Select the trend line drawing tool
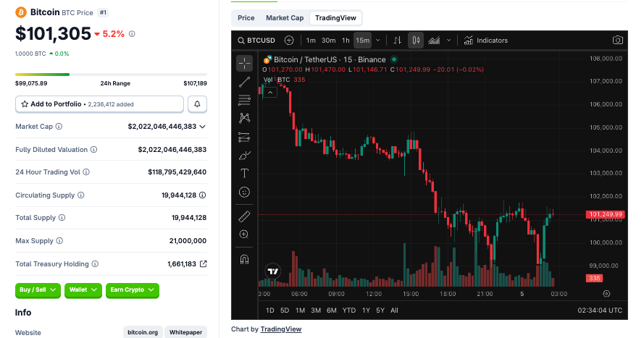This screenshot has width=644, height=338. (244, 82)
